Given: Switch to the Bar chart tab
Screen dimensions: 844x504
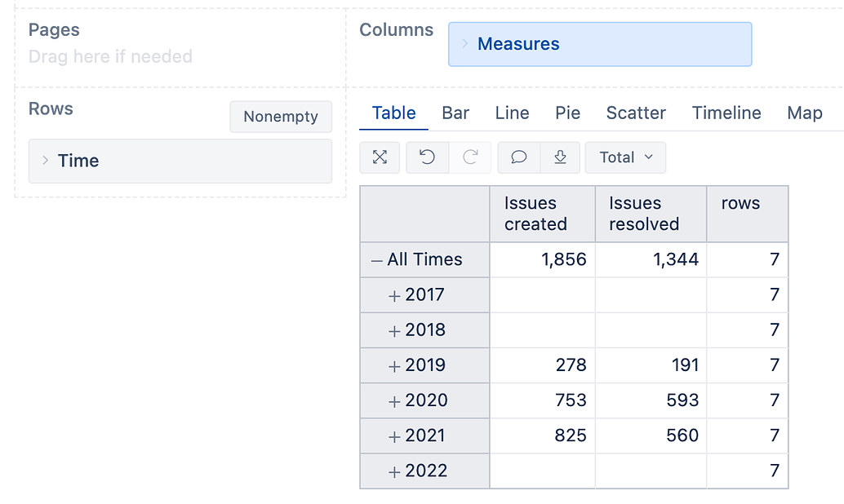Looking at the screenshot, I should [455, 113].
